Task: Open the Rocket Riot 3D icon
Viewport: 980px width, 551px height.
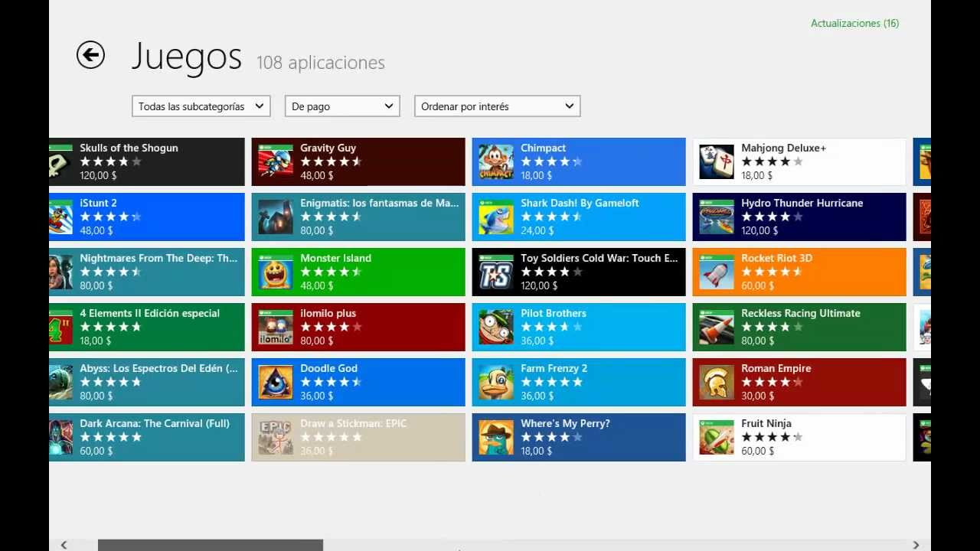Action: click(x=717, y=272)
